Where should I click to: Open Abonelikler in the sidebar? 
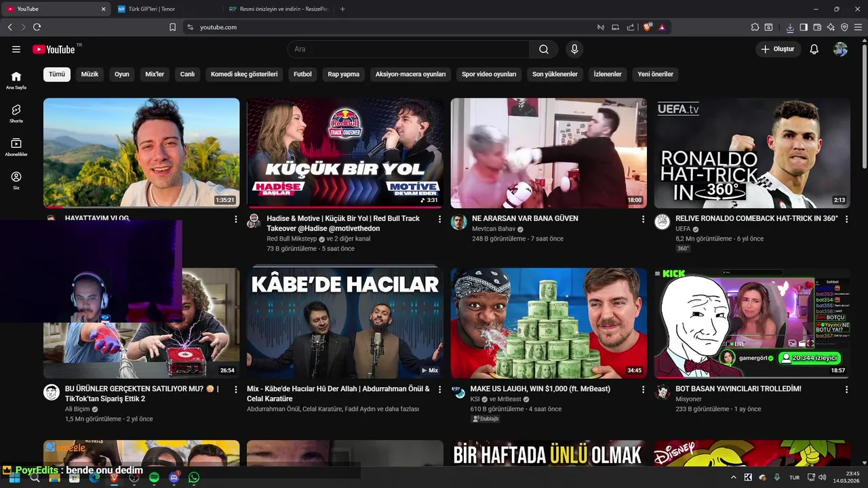[16, 147]
